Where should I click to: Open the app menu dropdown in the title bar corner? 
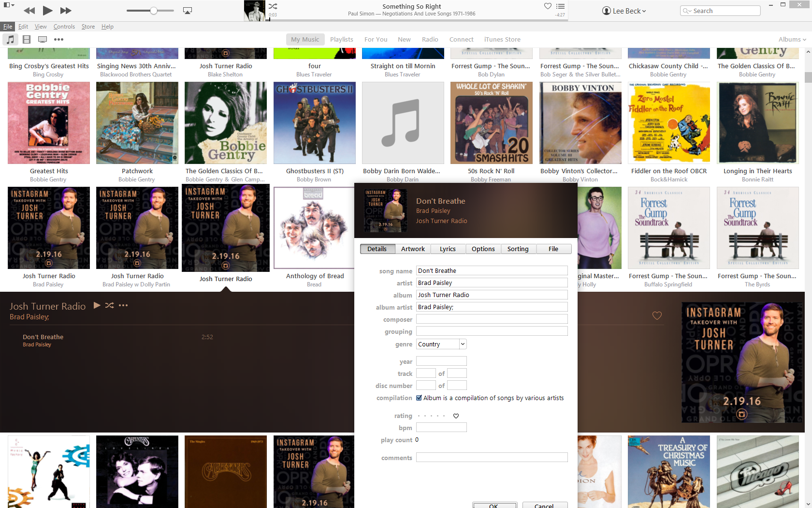coord(9,5)
